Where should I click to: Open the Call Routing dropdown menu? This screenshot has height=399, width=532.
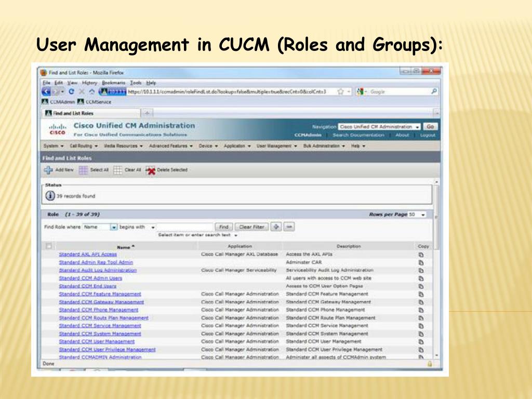[84, 146]
